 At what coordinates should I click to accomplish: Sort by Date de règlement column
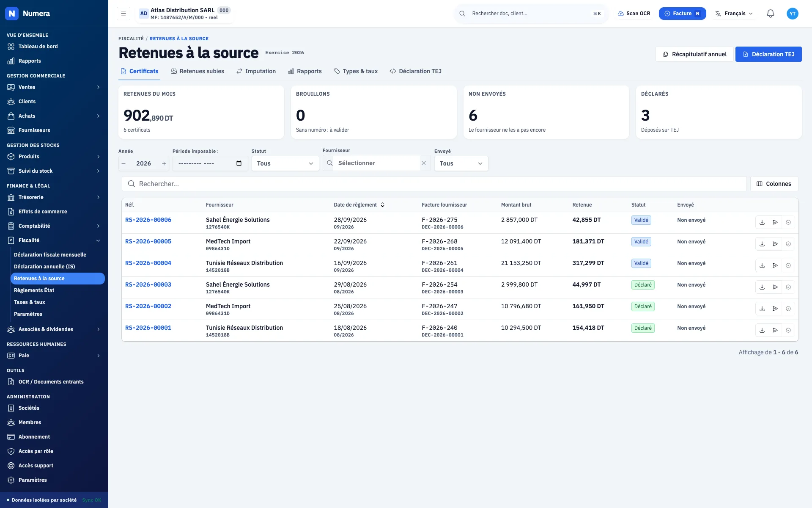[359, 205]
